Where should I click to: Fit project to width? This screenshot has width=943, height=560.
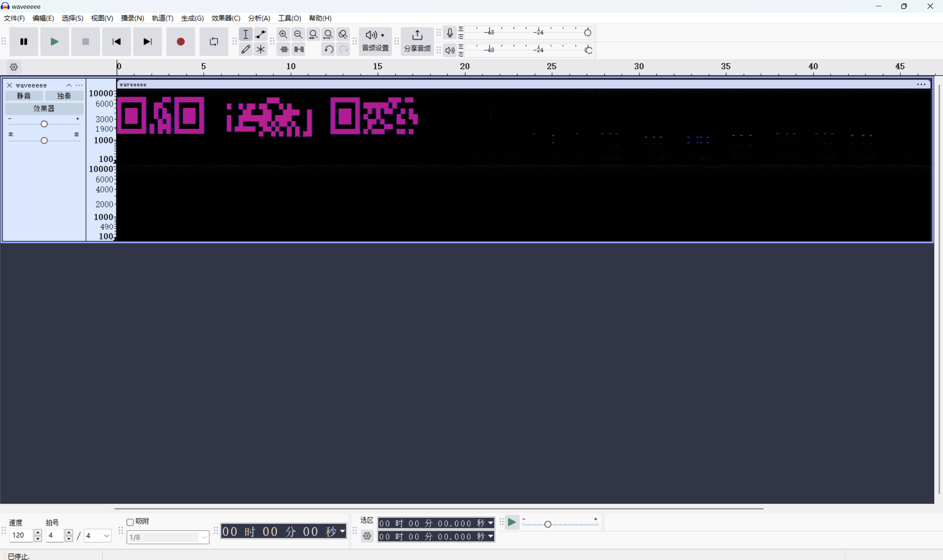click(x=328, y=34)
